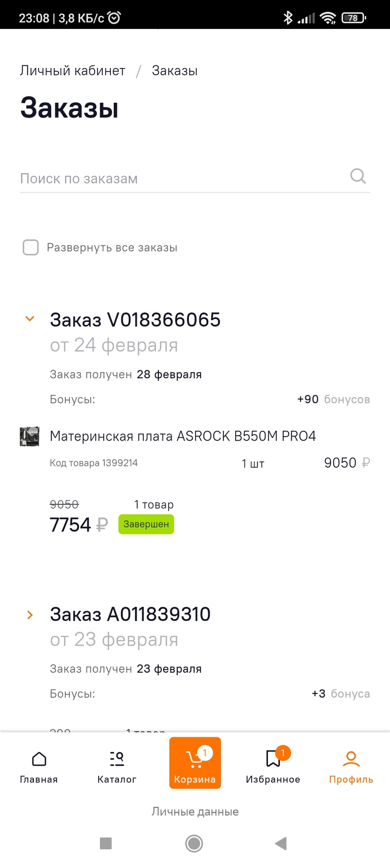Open order title Заказ A011839310
Viewport: 390px width, 868px height.
pyautogui.click(x=130, y=614)
